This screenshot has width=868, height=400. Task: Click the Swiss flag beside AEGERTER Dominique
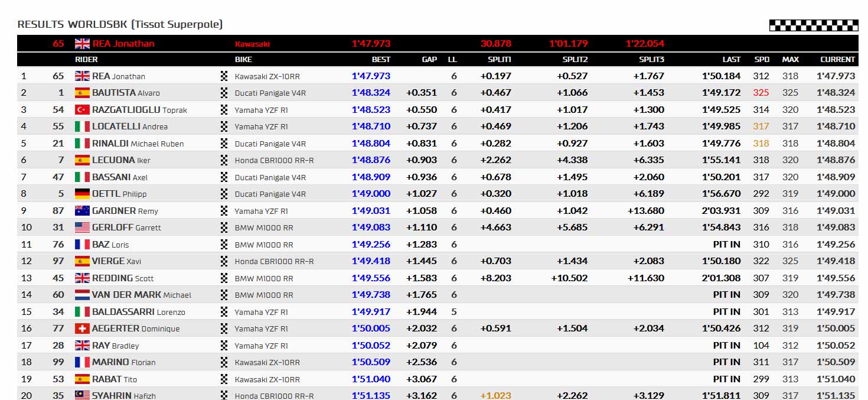(x=82, y=329)
